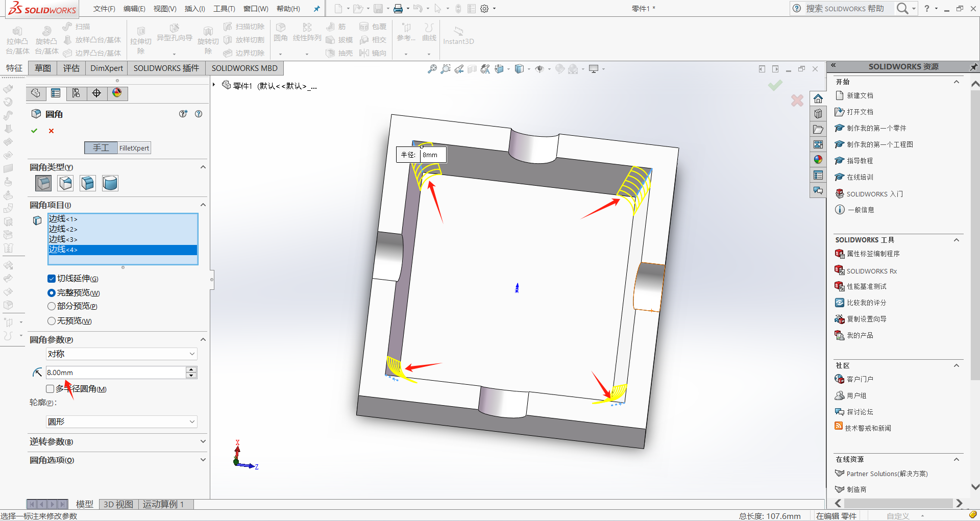Select the partial preview radio button
The width and height of the screenshot is (980, 521).
(51, 306)
